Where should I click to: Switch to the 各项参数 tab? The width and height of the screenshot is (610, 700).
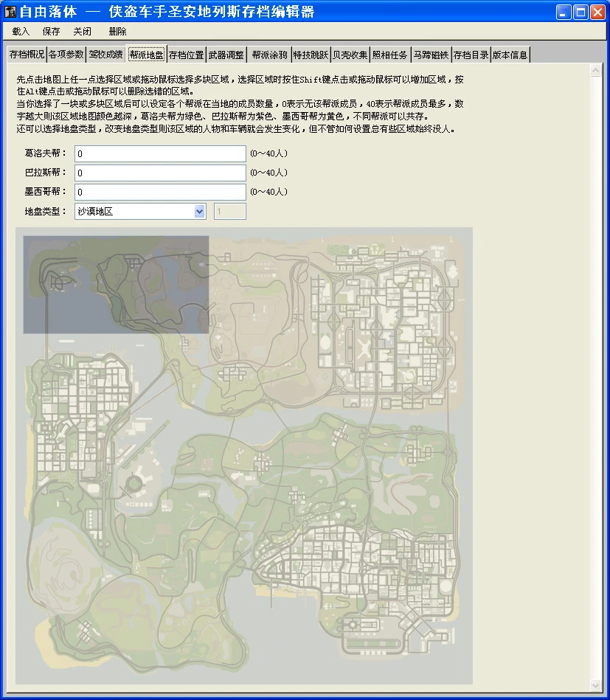point(66,55)
